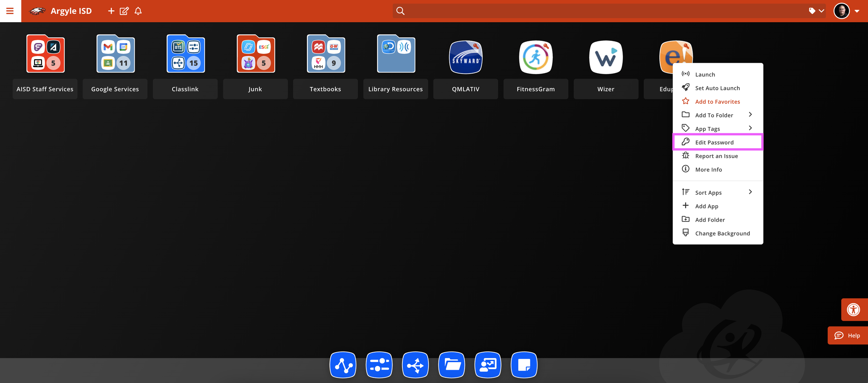The image size is (868, 383).
Task: Open the user profile dropdown arrow
Action: click(x=857, y=11)
